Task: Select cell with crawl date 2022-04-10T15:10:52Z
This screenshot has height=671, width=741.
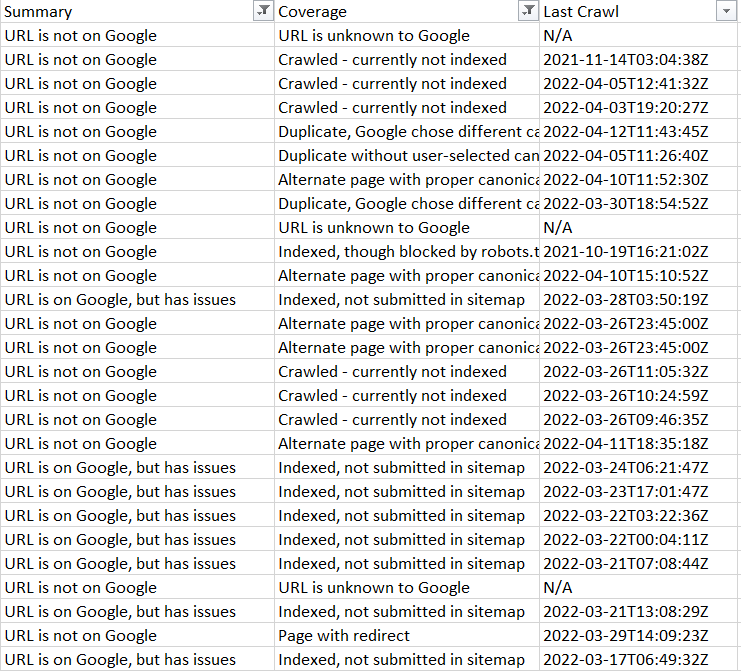Action: pos(638,275)
